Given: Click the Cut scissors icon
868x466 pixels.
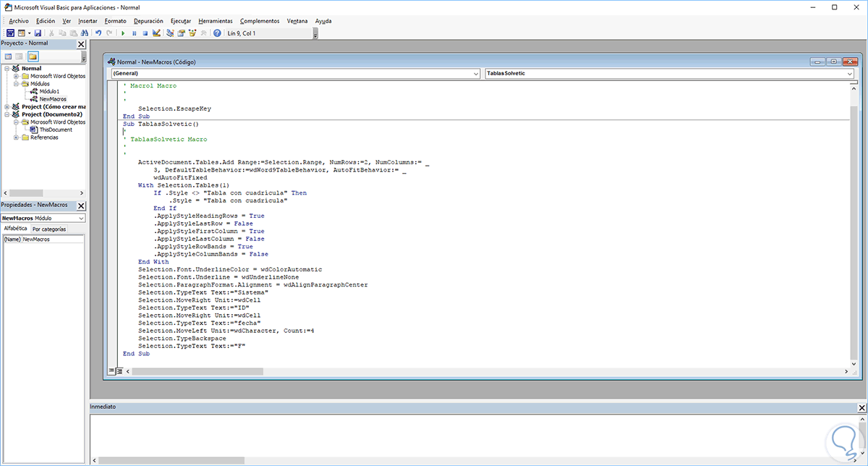Looking at the screenshot, I should click(x=51, y=33).
